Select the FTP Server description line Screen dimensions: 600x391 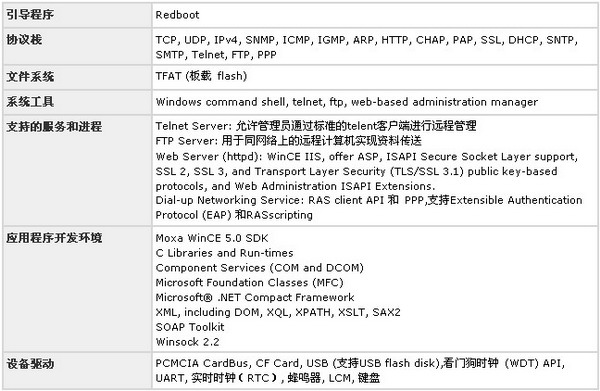tap(288, 141)
